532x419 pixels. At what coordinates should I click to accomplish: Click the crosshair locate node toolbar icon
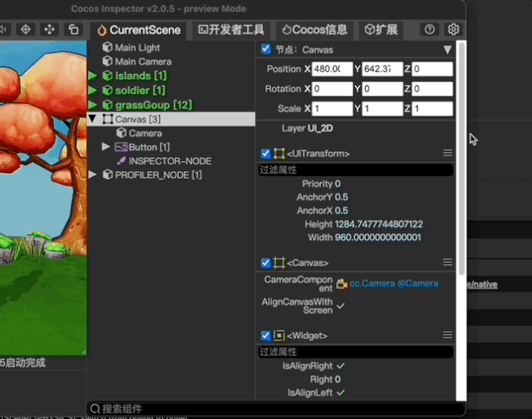point(26,30)
